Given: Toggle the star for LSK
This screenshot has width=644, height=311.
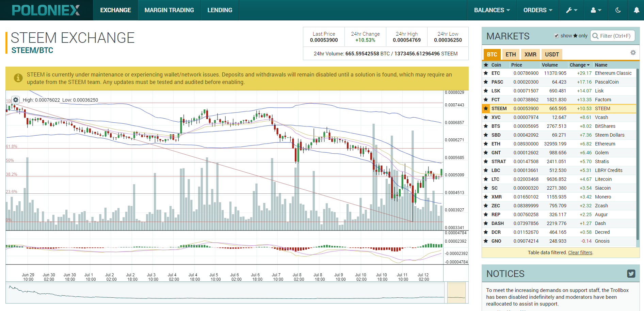Looking at the screenshot, I should 486,91.
